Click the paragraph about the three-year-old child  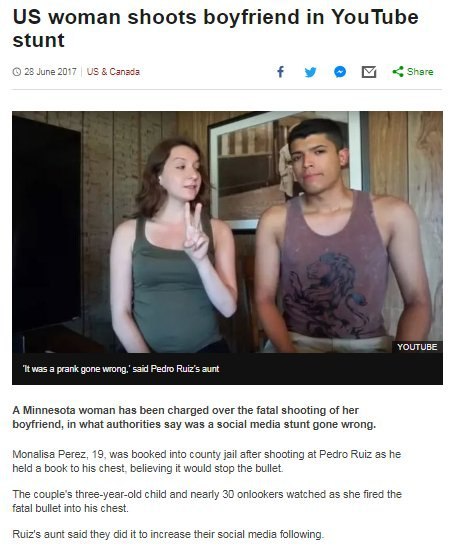click(207, 501)
